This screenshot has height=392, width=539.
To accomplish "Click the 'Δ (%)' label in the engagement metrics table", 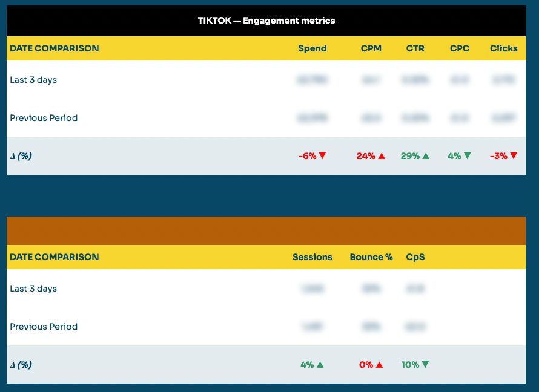I will (21, 156).
